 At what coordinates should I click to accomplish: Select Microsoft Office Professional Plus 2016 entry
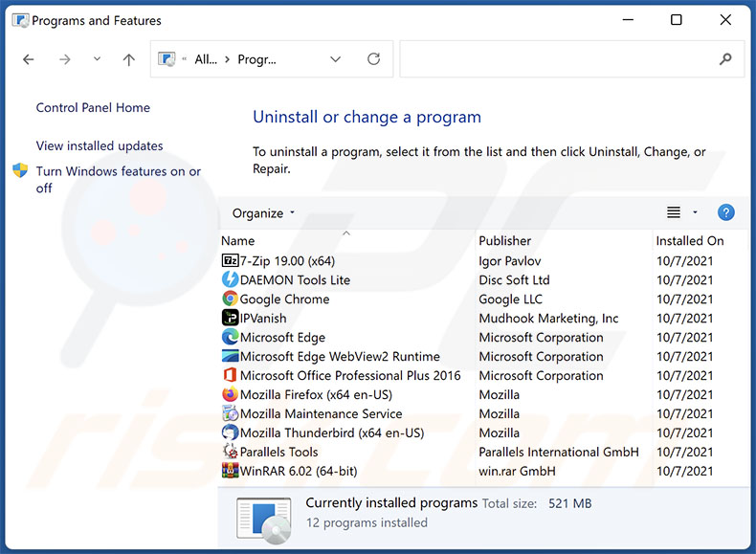click(x=350, y=376)
